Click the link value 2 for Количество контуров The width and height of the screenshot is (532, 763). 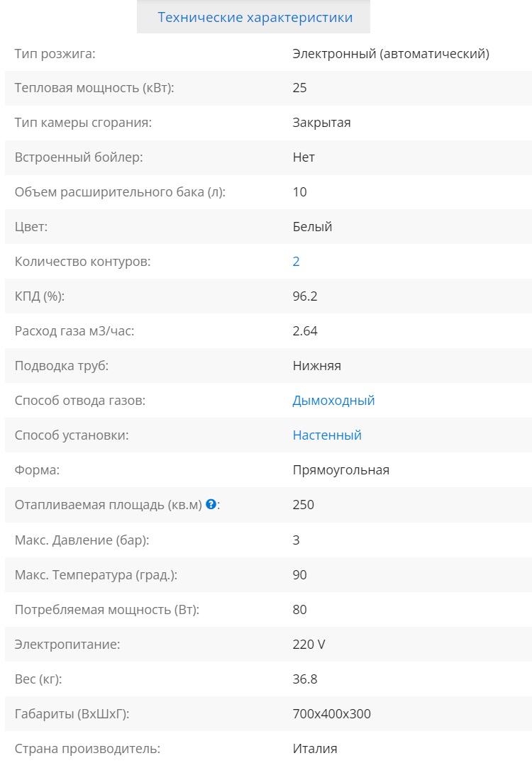pos(297,262)
